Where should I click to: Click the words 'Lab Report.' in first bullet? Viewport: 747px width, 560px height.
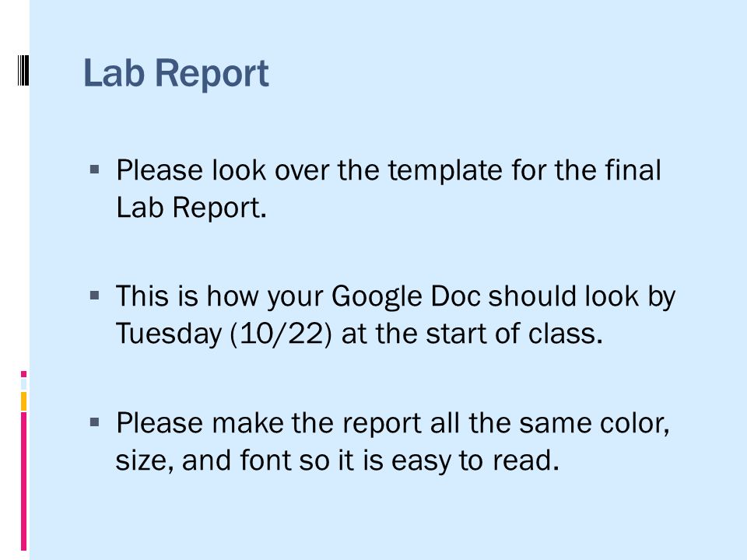(191, 208)
